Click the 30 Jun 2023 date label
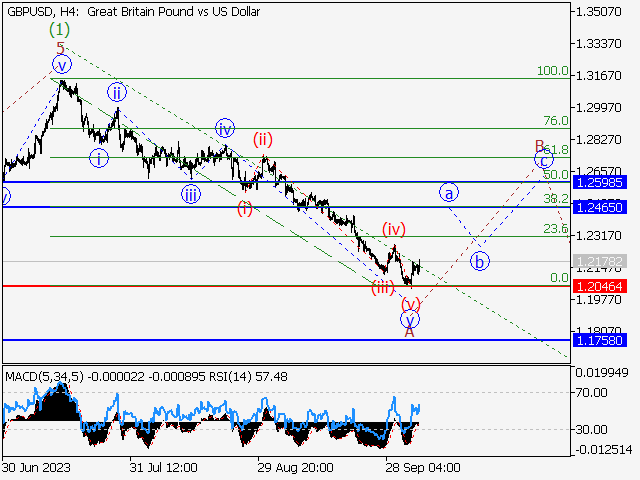Screen dimensions: 640x480 click(36, 467)
